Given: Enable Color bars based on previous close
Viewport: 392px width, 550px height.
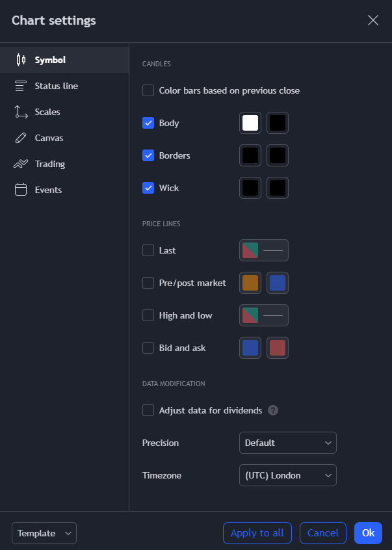Looking at the screenshot, I should pos(148,90).
